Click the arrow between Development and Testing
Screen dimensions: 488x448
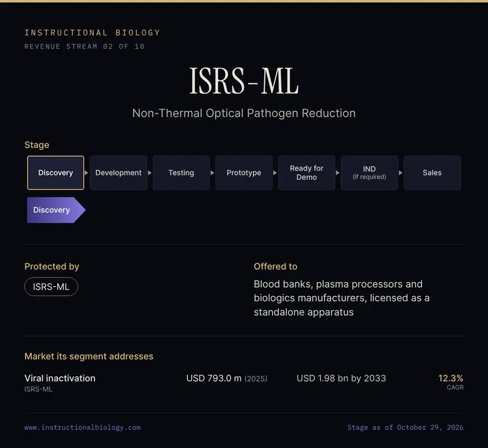point(149,173)
